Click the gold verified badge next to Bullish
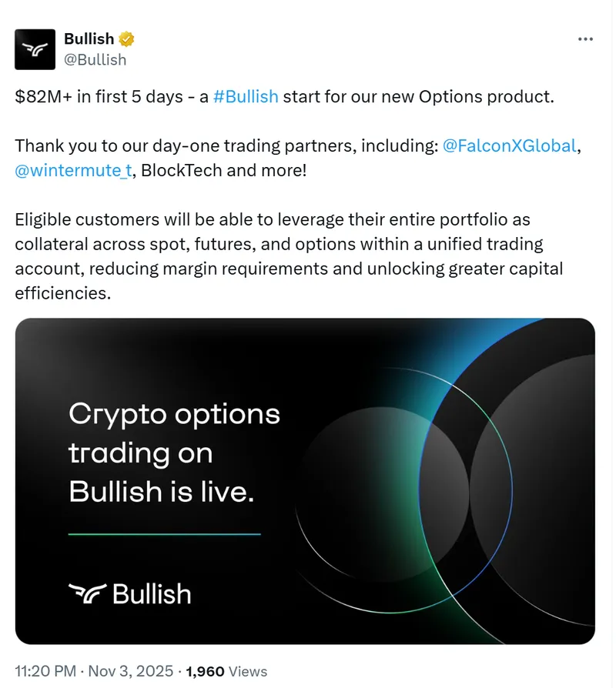This screenshot has height=688, width=616. (126, 38)
